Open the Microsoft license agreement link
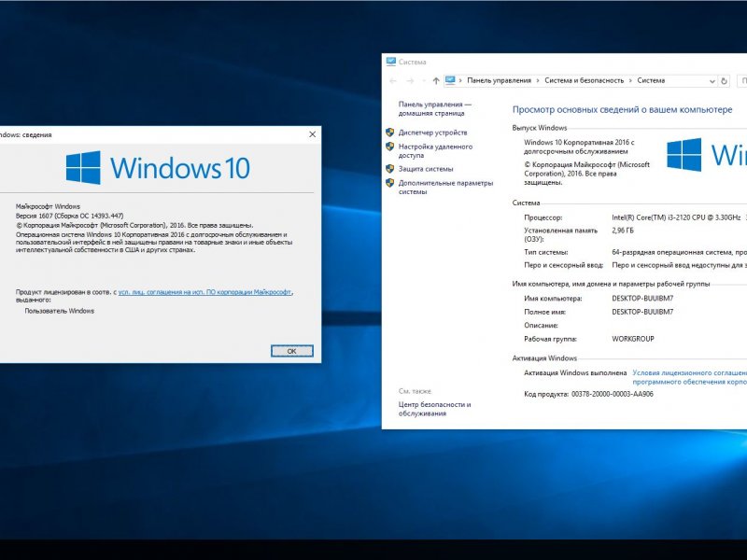 click(x=204, y=292)
